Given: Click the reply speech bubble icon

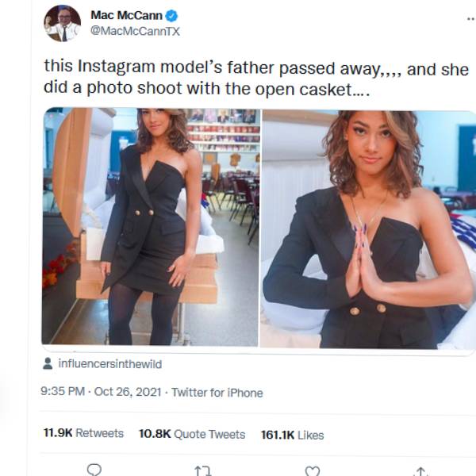Looking at the screenshot, I should click(x=94, y=469).
